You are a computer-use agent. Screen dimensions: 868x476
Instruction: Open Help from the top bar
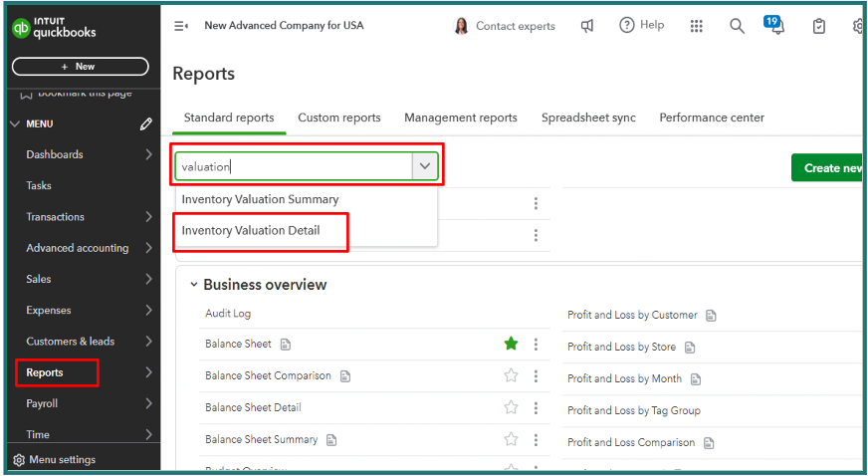(641, 25)
